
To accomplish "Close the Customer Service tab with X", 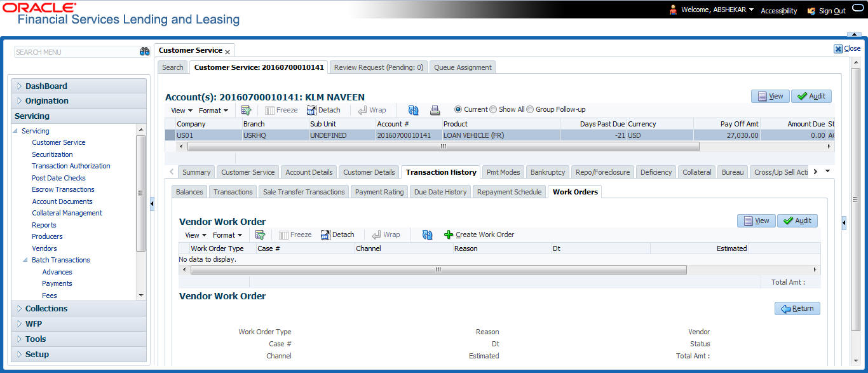I will (x=227, y=51).
